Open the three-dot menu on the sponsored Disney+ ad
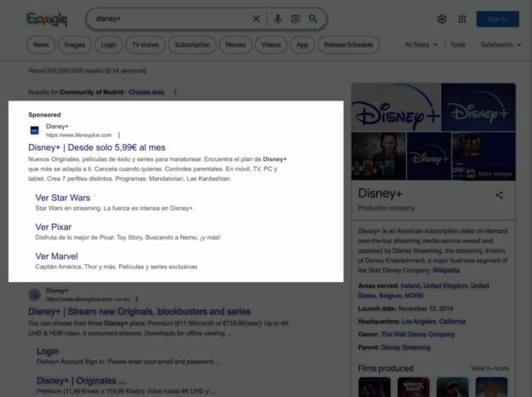This screenshot has height=397, width=532. [x=119, y=135]
